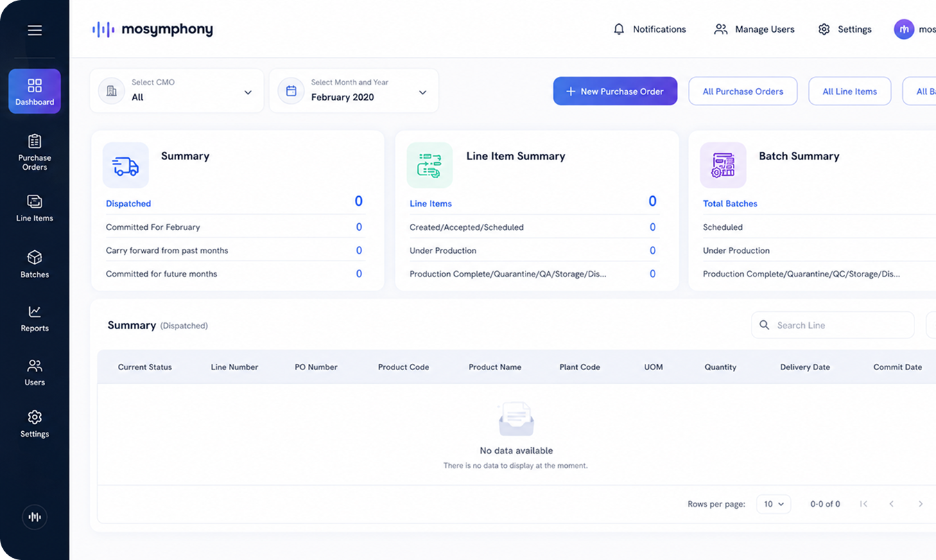Open the Select CMO dropdown
The image size is (936, 560).
click(177, 91)
